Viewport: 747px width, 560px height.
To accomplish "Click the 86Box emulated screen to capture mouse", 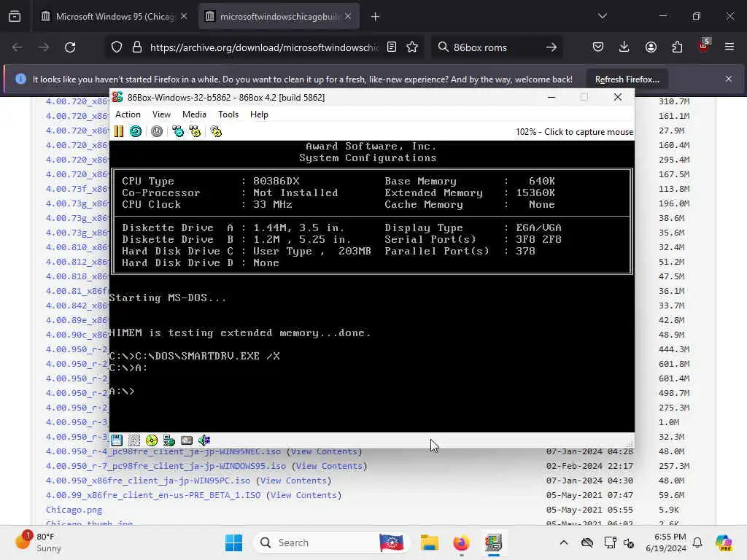I will (x=371, y=286).
